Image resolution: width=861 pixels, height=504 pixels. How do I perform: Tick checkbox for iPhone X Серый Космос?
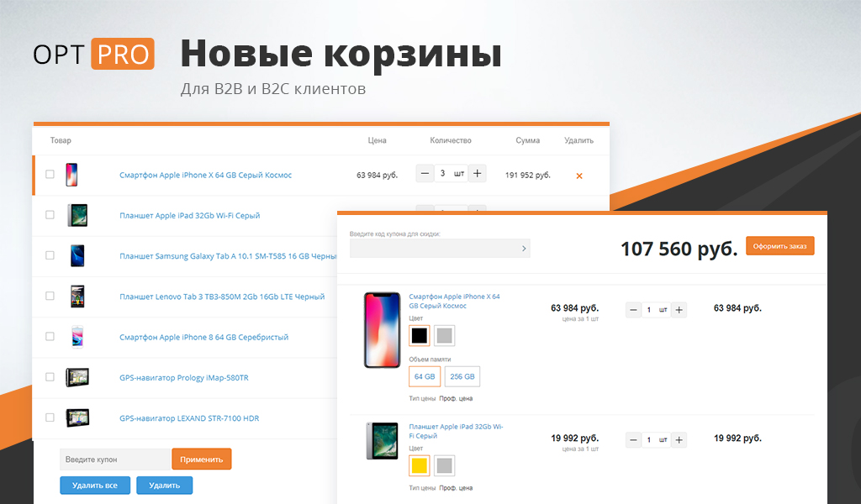(x=50, y=175)
